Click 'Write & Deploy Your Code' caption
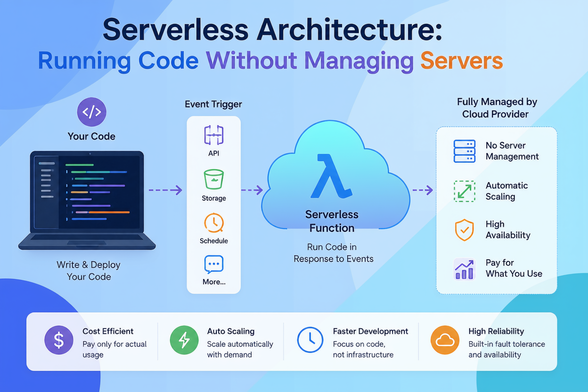This screenshot has width=588, height=392. coord(89,270)
